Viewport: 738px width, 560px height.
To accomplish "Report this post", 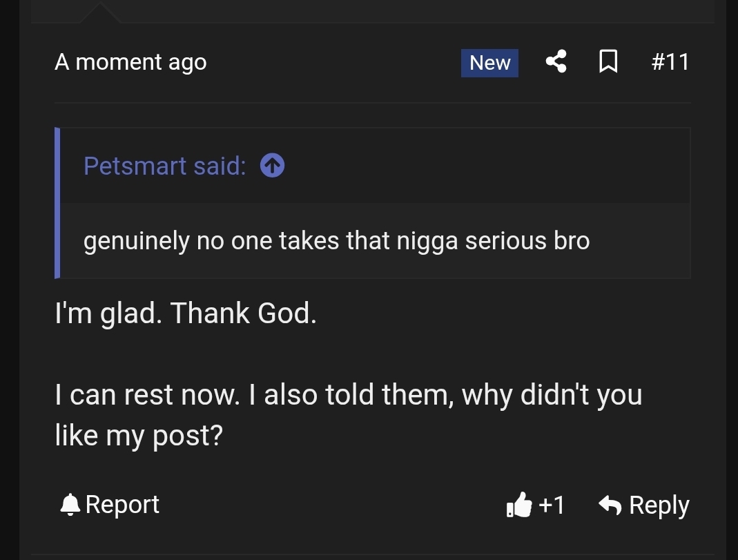I will click(x=108, y=504).
